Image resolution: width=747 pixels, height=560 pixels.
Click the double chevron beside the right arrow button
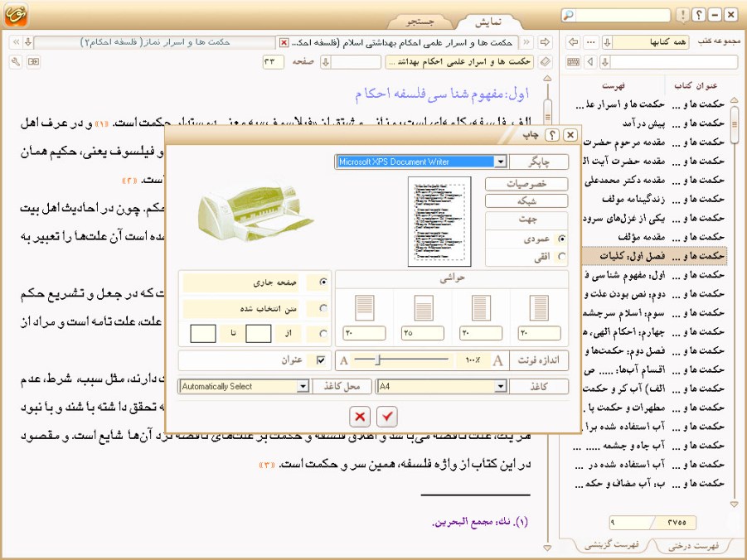[526, 42]
